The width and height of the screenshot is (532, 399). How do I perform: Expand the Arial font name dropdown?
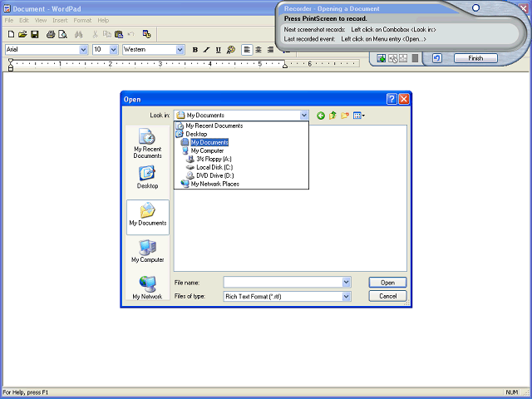click(83, 50)
